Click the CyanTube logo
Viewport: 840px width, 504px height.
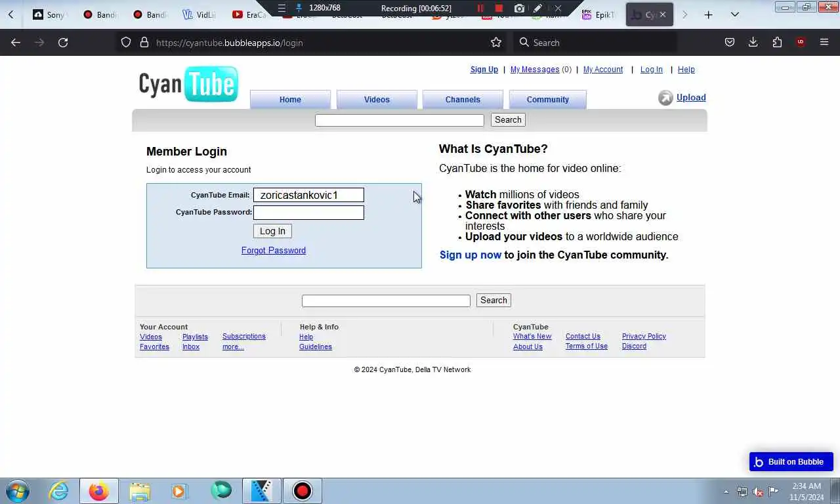188,84
